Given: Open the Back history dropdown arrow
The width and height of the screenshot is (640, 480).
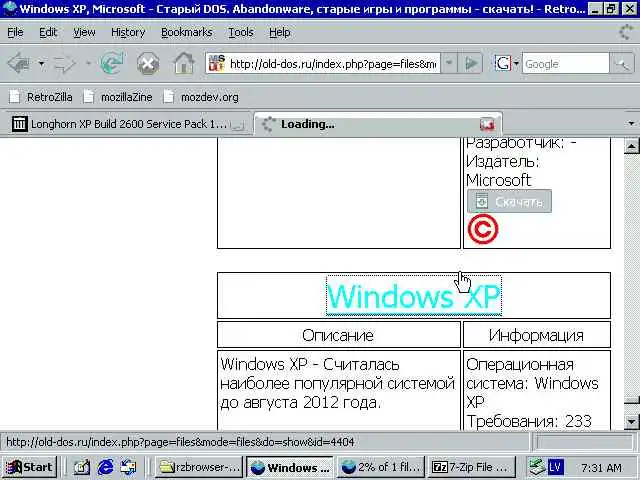Looking at the screenshot, I should (x=41, y=64).
